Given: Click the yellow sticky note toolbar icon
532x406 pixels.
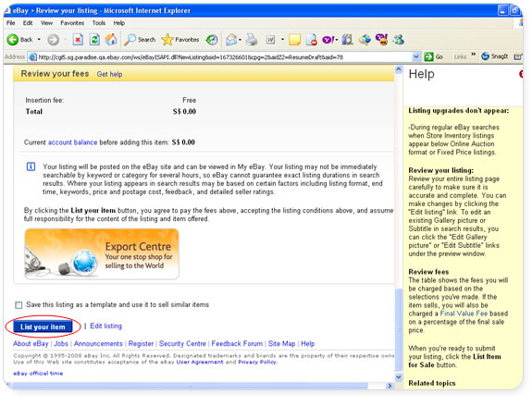Looking at the screenshot, I should [x=294, y=40].
